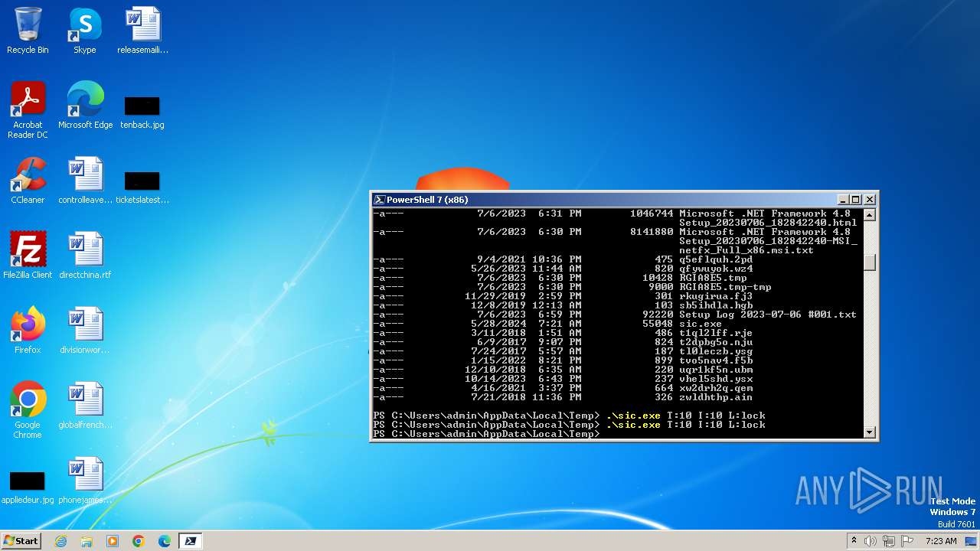The height and width of the screenshot is (551, 980).
Task: Switch to the PowerShell taskbar button
Action: (191, 541)
